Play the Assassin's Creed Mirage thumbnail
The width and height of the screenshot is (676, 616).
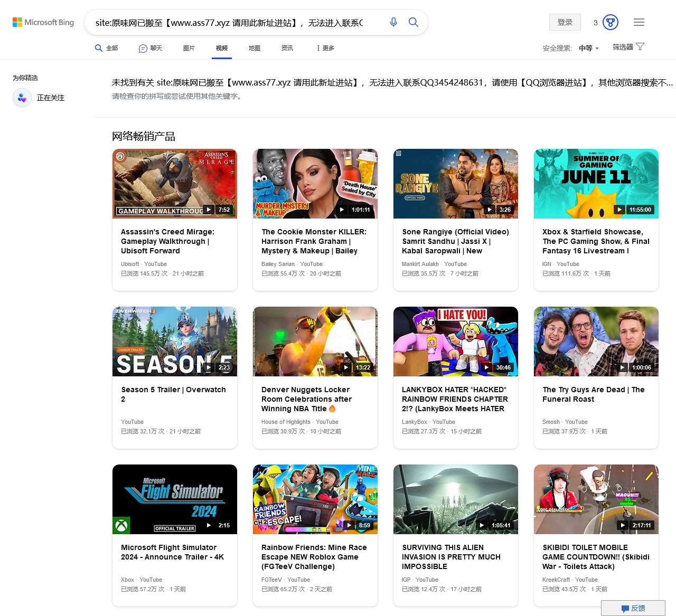(175, 184)
